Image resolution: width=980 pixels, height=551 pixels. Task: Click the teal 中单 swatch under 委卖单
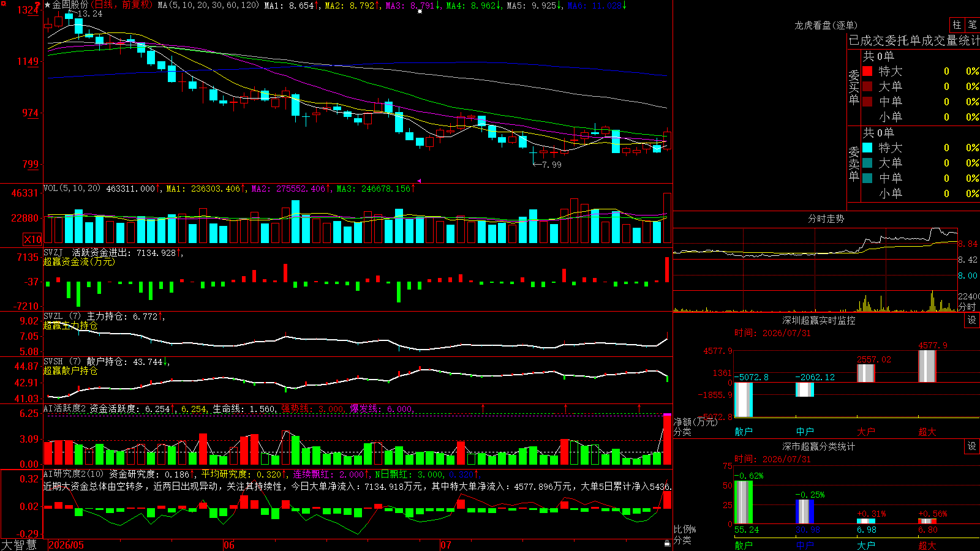(x=867, y=178)
